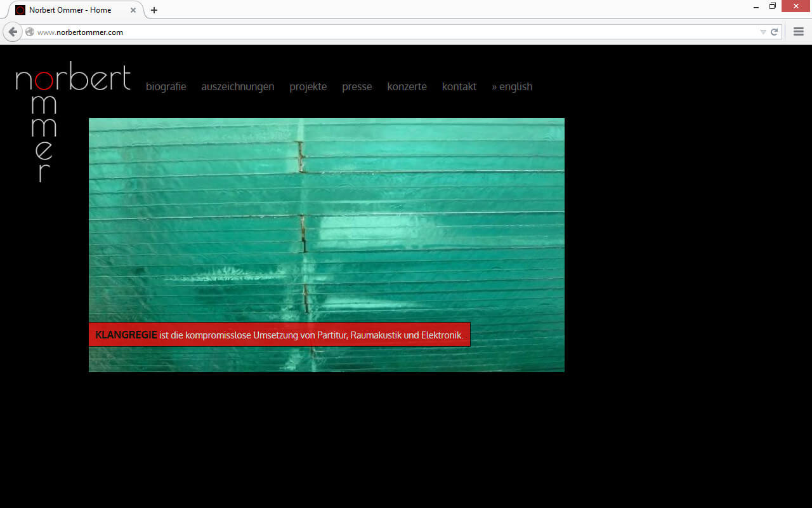Close the browser window
This screenshot has height=508, width=812.
coord(796,6)
